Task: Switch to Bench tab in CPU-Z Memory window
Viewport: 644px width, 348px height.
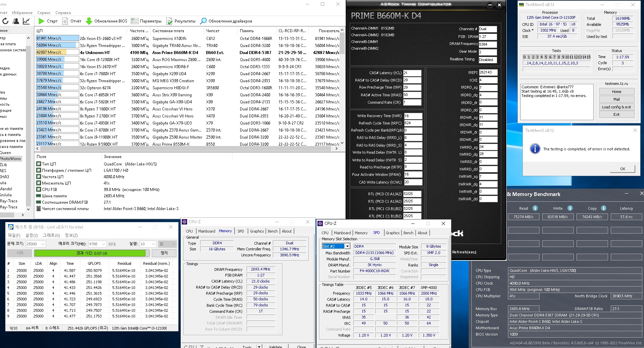Action: click(272, 231)
